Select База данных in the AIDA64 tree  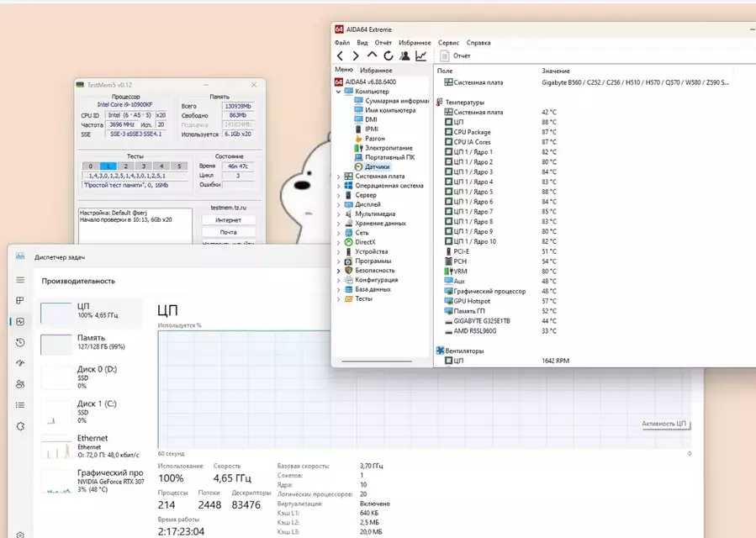367,289
